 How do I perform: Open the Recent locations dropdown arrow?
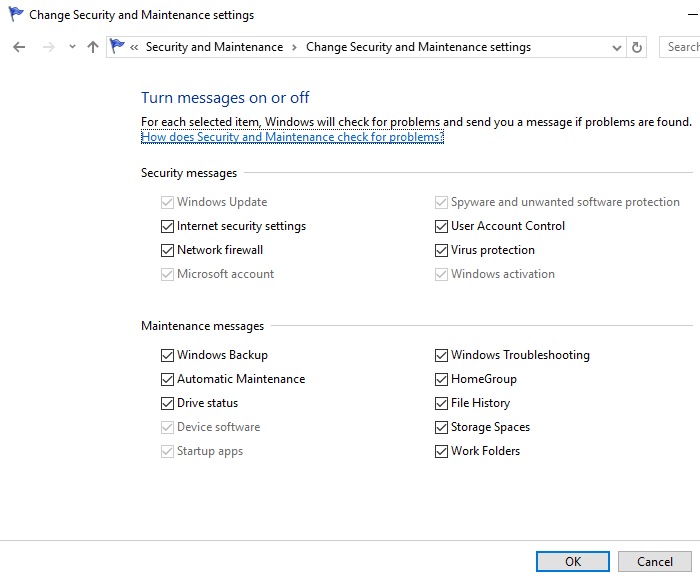click(72, 47)
